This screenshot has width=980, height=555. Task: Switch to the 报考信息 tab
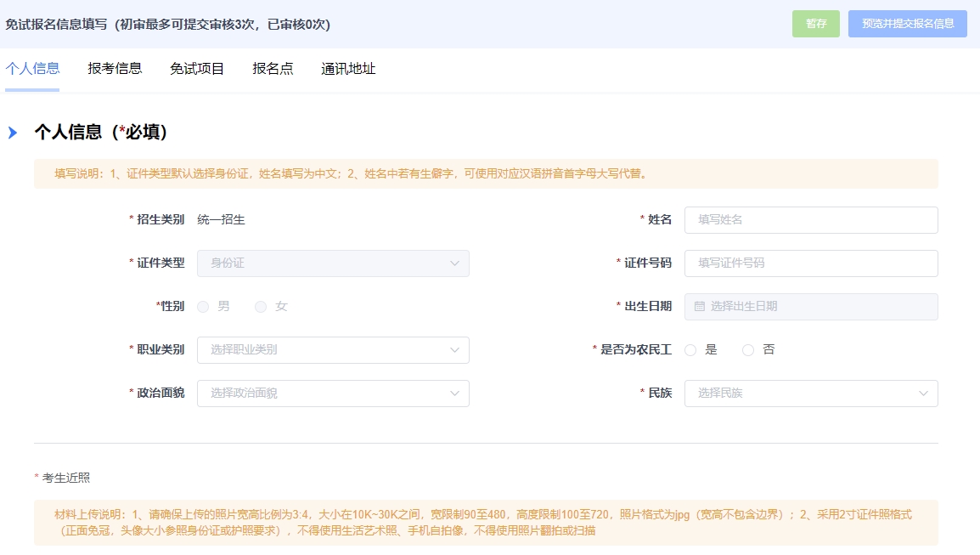(x=115, y=69)
